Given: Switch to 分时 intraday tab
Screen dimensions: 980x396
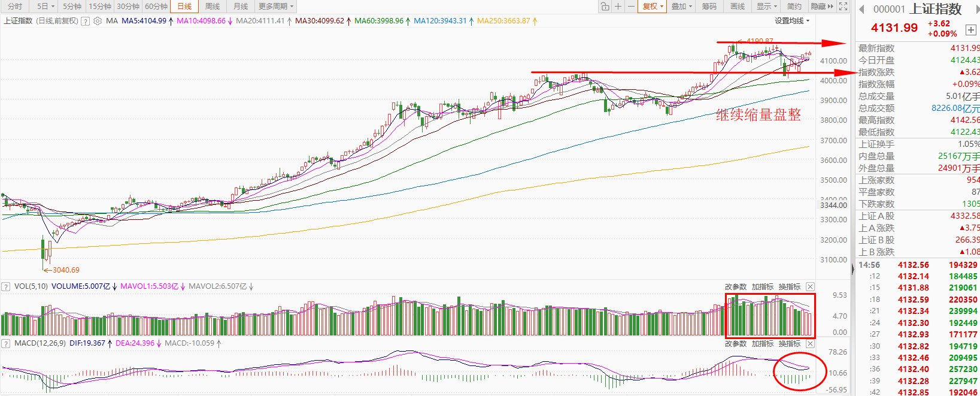Looking at the screenshot, I should tap(15, 7).
